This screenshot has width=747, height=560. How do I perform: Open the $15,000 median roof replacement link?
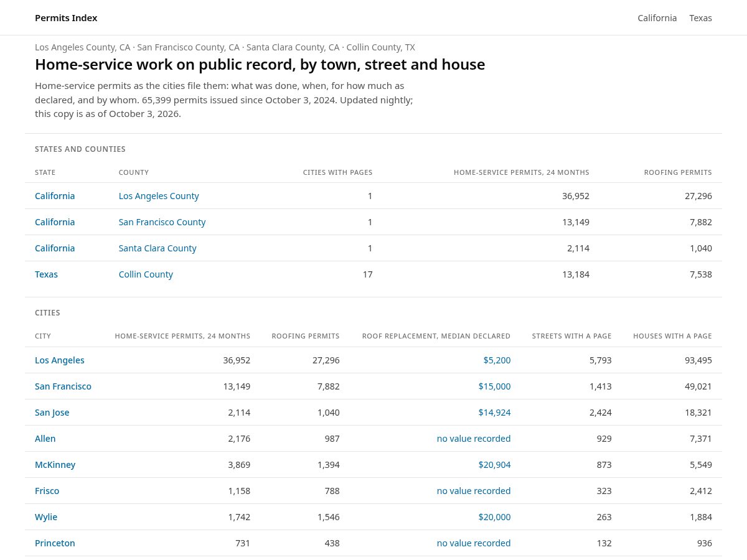pos(494,386)
